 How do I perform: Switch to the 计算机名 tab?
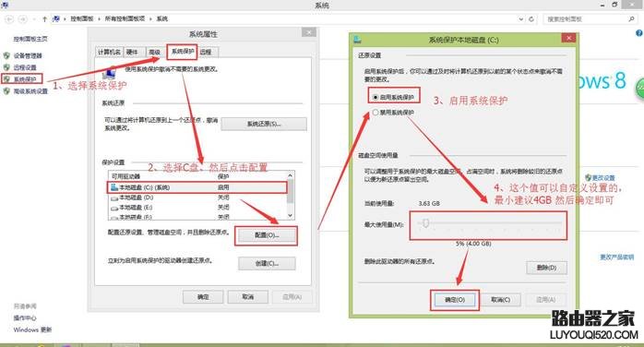point(109,52)
